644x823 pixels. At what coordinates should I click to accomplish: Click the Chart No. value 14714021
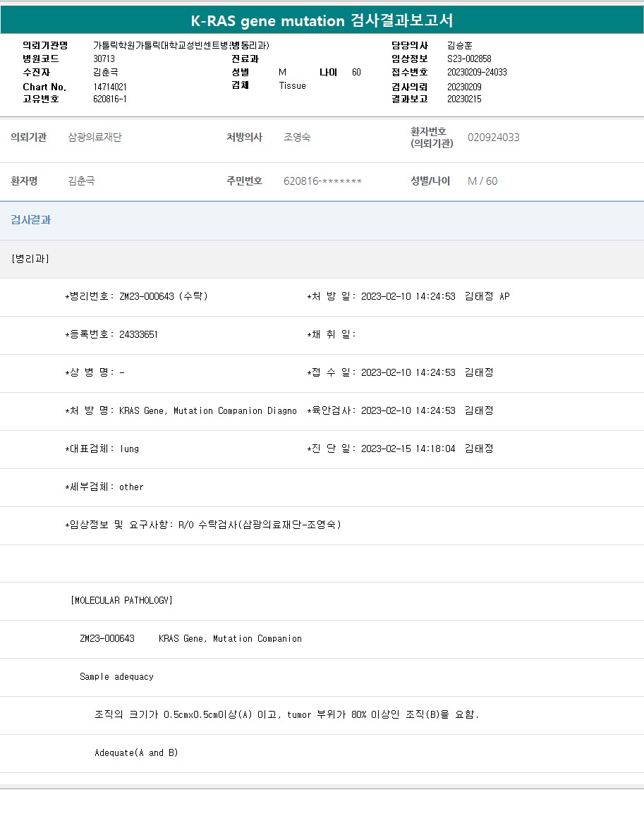[110, 87]
